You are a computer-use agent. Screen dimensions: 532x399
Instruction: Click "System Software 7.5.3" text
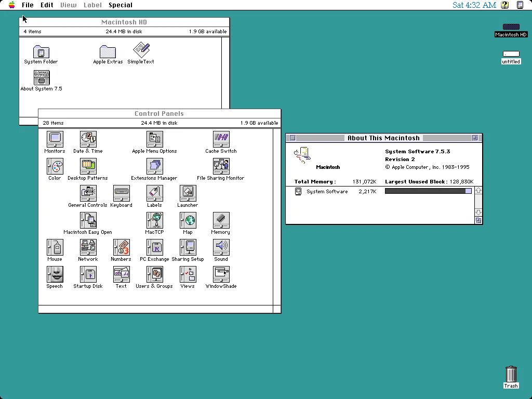pyautogui.click(x=417, y=152)
